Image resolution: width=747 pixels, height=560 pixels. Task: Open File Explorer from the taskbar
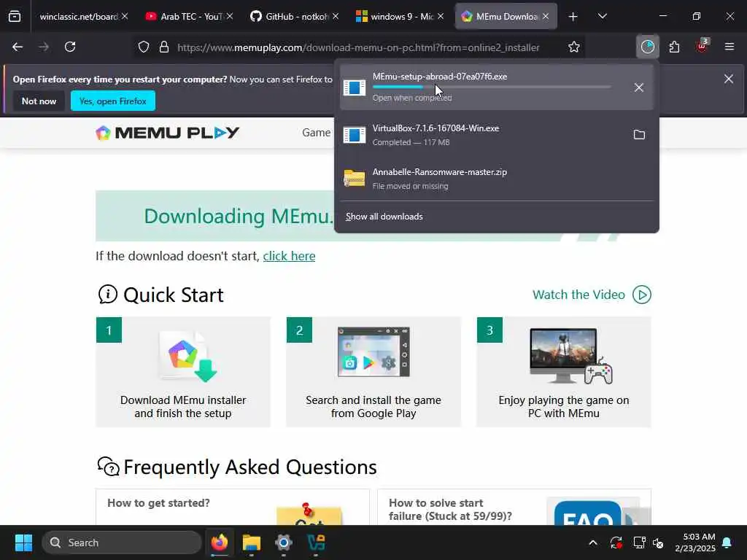(252, 542)
